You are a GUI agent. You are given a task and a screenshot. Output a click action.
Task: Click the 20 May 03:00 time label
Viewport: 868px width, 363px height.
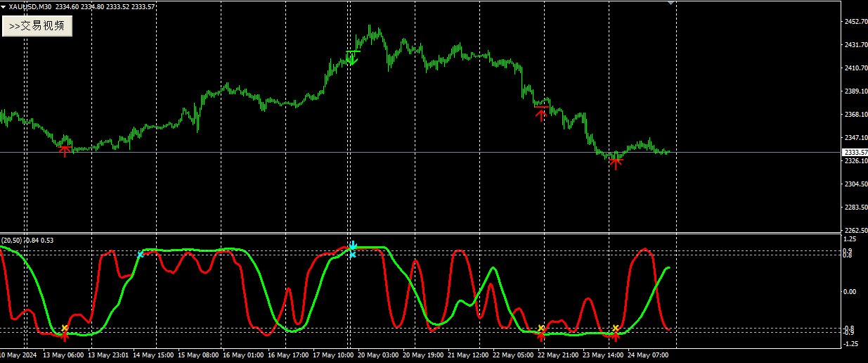pyautogui.click(x=379, y=355)
